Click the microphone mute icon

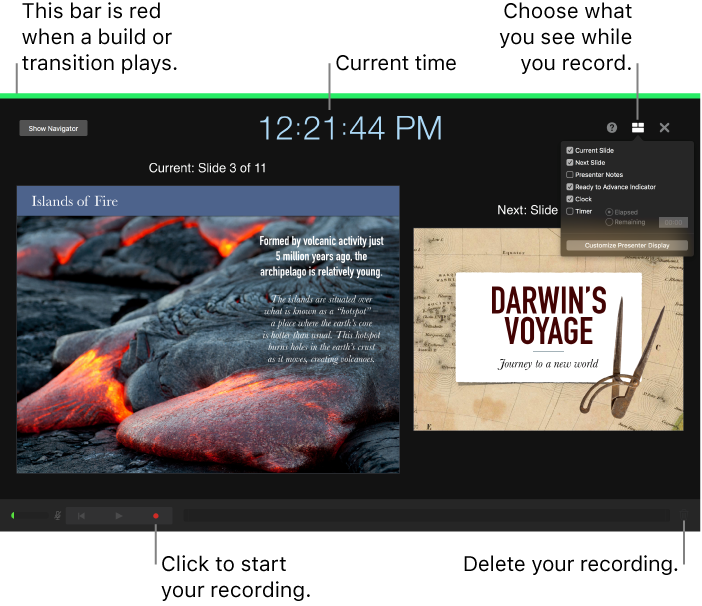58,516
